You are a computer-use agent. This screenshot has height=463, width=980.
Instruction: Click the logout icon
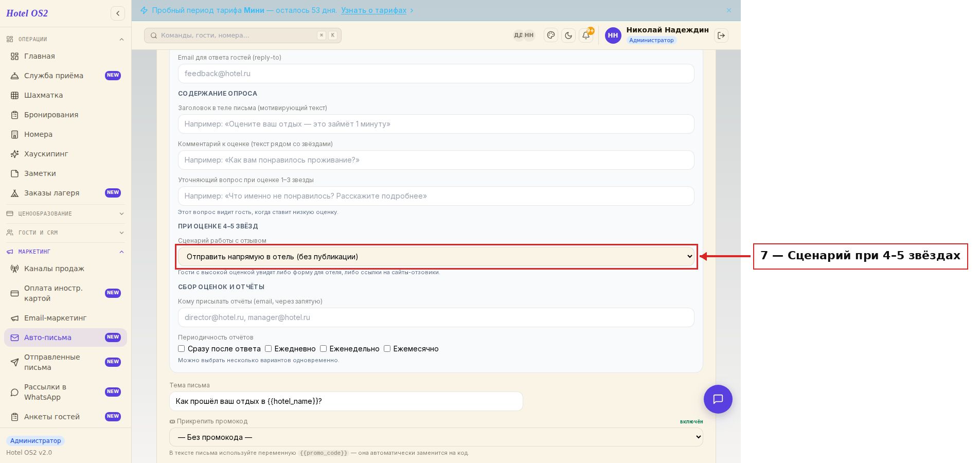pos(721,35)
